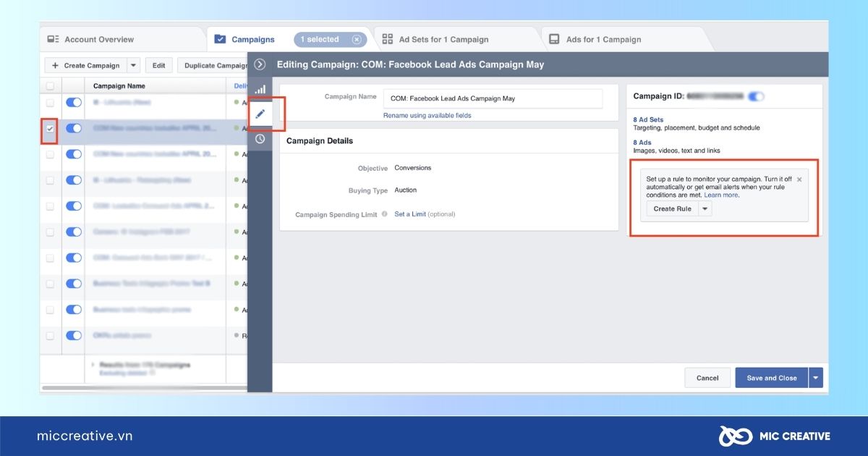Image resolution: width=868 pixels, height=456 pixels.
Task: Tick the select-all checkbox in table header
Action: click(x=50, y=85)
